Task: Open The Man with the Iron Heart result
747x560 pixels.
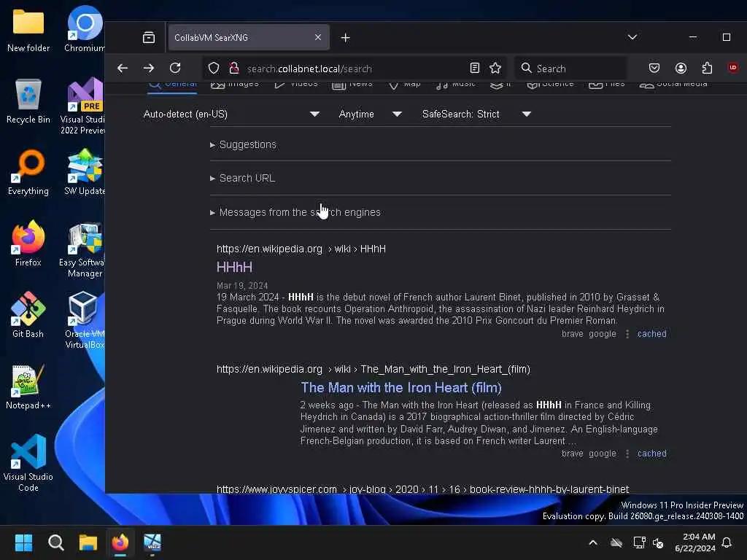Action: coord(401,388)
